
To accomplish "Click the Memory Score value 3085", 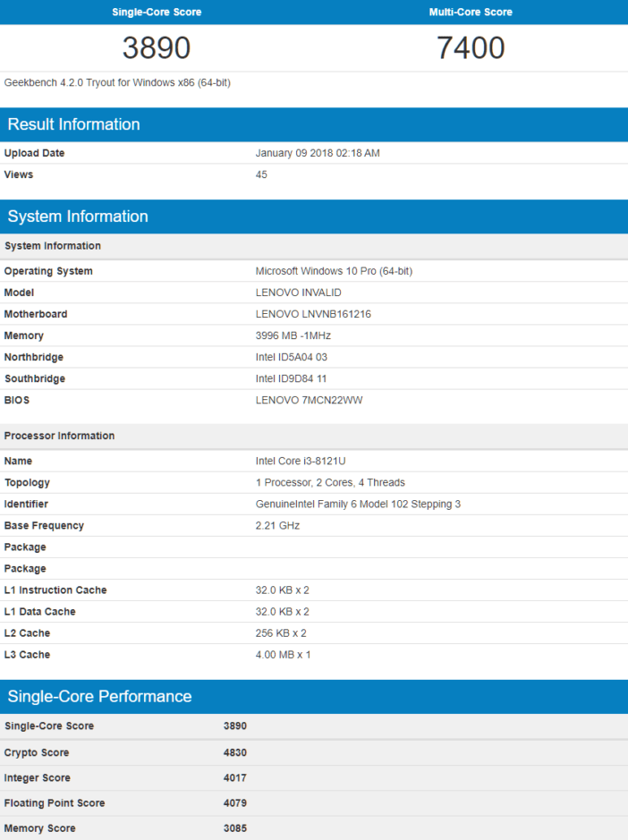I will 234,828.
